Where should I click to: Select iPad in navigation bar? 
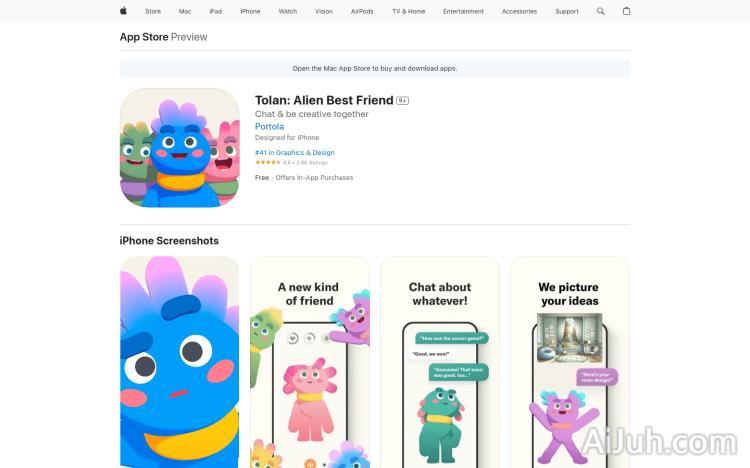[x=216, y=11]
